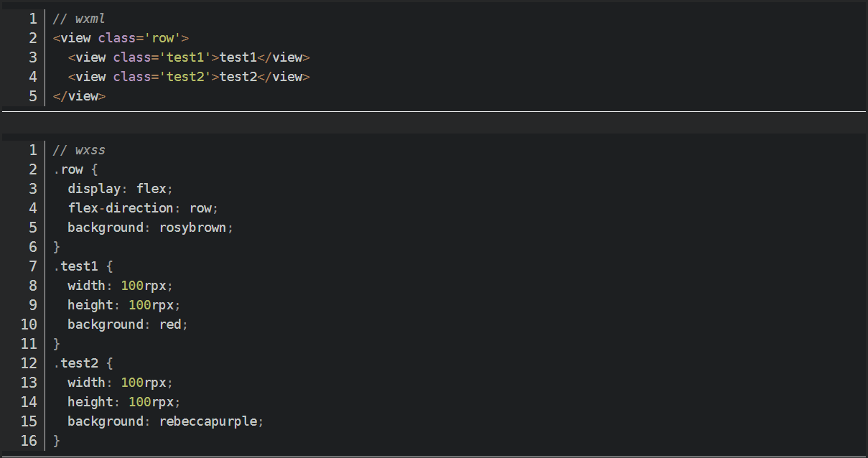Click the .row selector in wxss
The image size is (868, 458).
click(68, 169)
